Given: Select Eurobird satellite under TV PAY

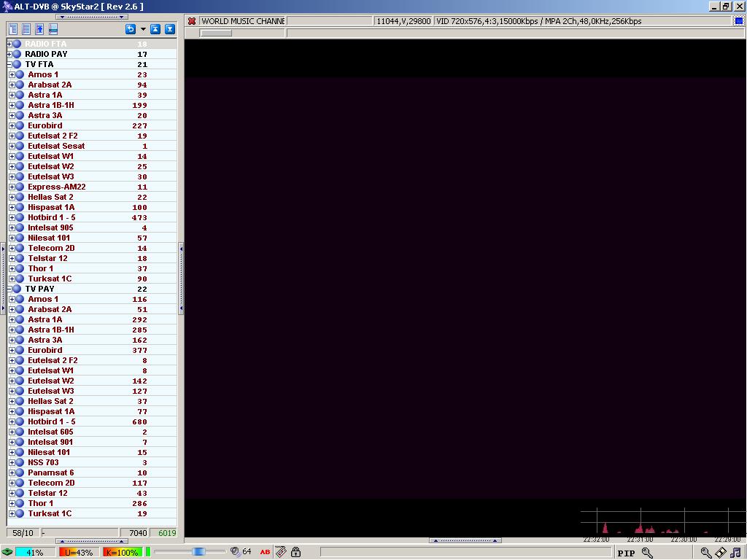Looking at the screenshot, I should coord(45,350).
